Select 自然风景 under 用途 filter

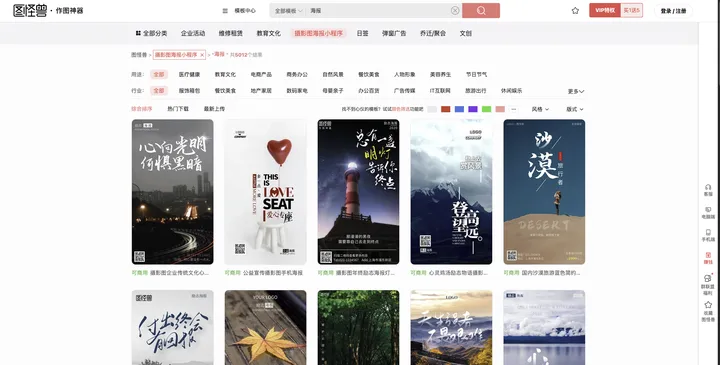(x=333, y=74)
